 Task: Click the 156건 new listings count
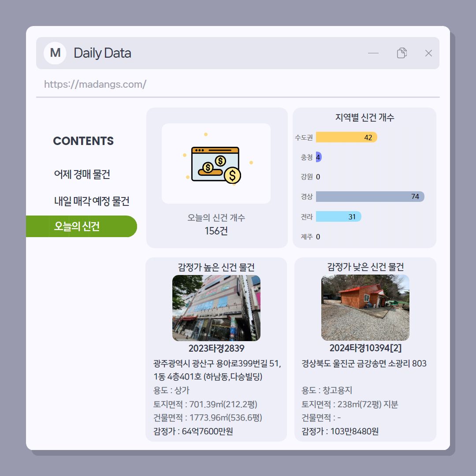[x=216, y=231]
